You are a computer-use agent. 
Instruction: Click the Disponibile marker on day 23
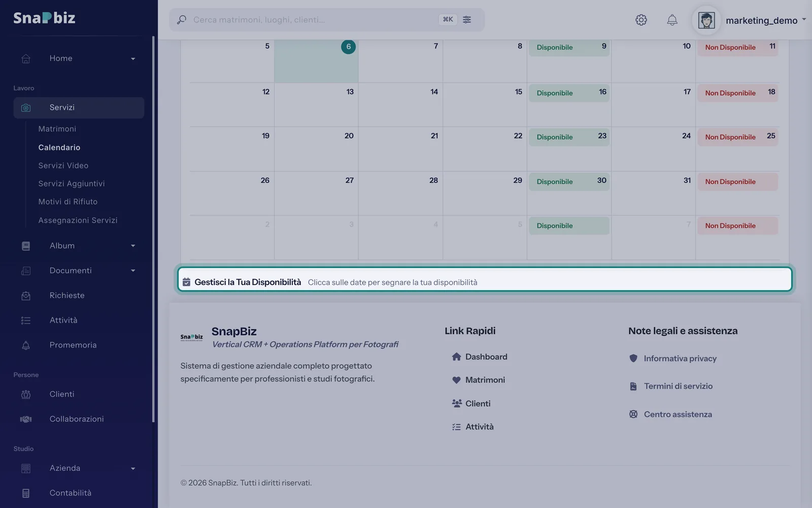[569, 137]
